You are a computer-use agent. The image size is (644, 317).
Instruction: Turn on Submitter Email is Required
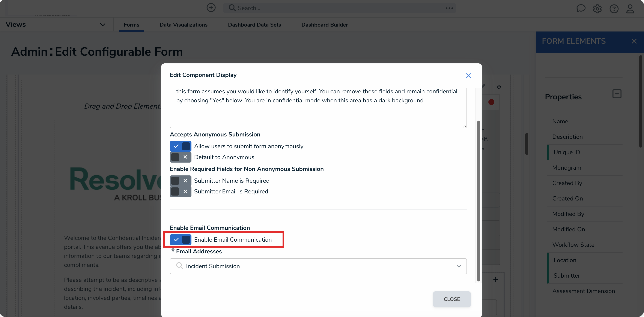180,191
